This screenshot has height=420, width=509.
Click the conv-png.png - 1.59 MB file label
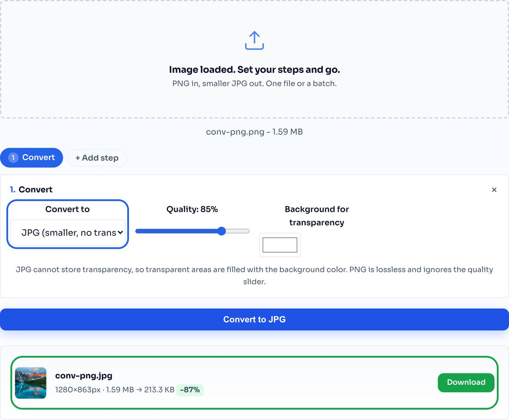pos(255,132)
